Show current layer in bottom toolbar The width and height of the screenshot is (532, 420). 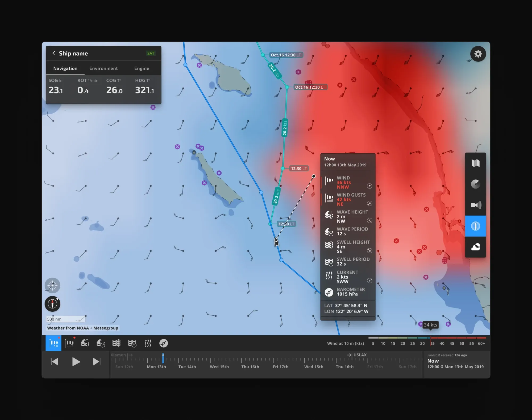(x=148, y=343)
